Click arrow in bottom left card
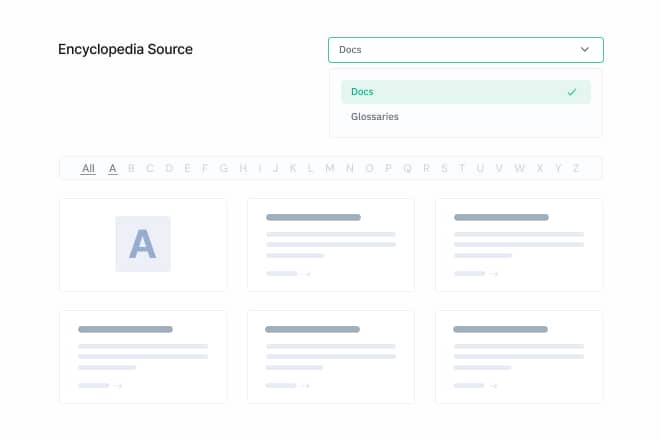Viewport: 660px width, 442px height. (x=118, y=385)
